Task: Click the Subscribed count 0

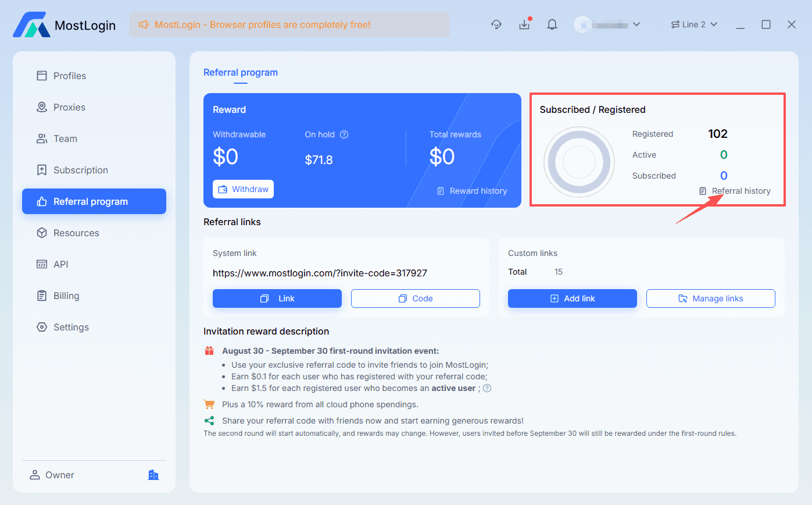Action: click(x=724, y=176)
